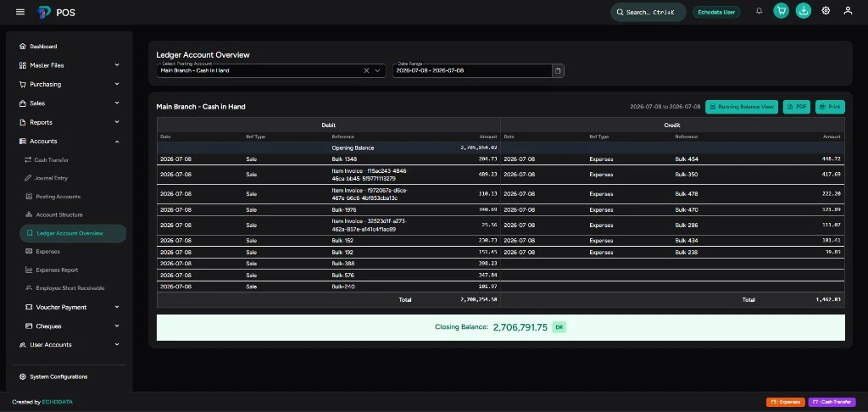Expand the Master Files chevron
This screenshot has height=412, width=868.
coord(117,65)
